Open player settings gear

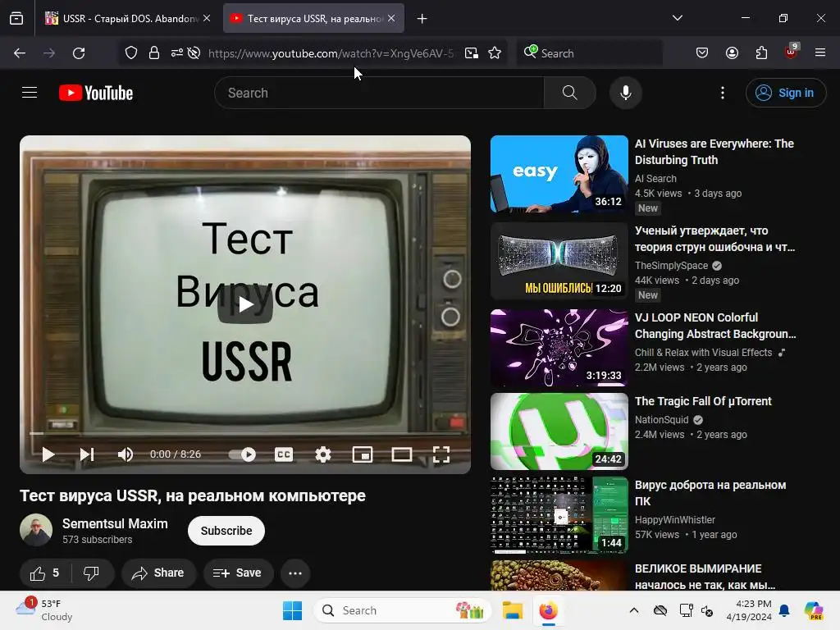point(323,454)
